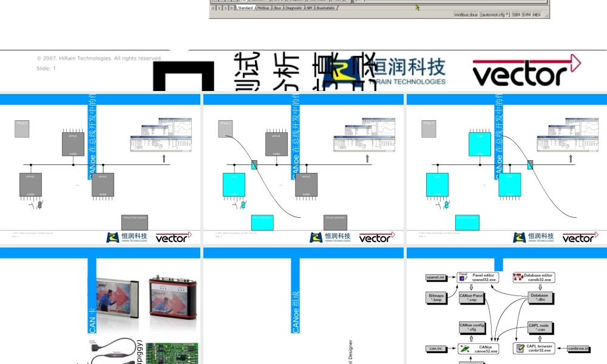Click the CANoe-Panel *.cnp box
This screenshot has width=607, height=364.
[x=472, y=298]
